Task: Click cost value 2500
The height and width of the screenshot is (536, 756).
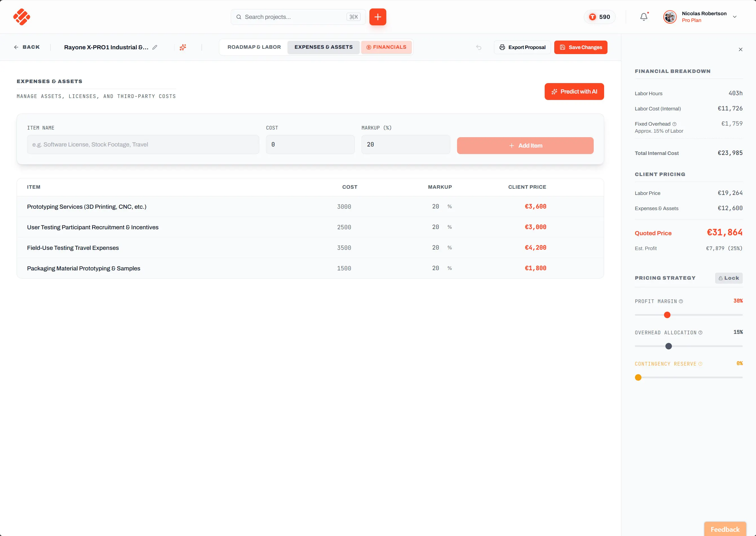Action: [x=344, y=227]
